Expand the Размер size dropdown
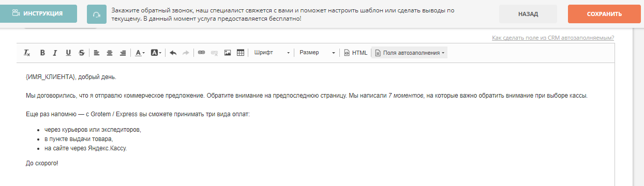 point(318,53)
